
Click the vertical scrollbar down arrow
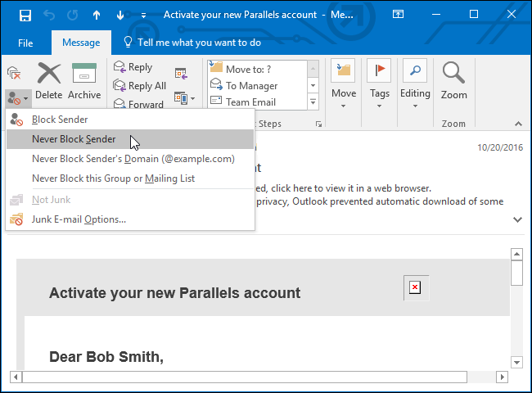tap(516, 362)
